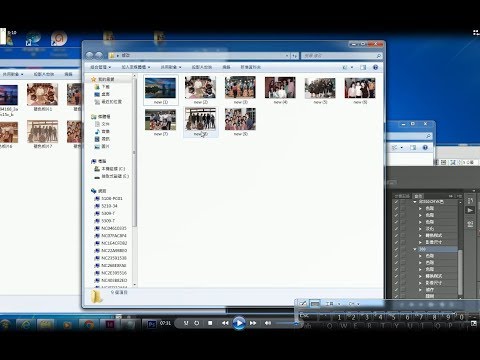Open Chrome from the taskbar
Viewport: 480px width, 360px height.
[x=88, y=324]
